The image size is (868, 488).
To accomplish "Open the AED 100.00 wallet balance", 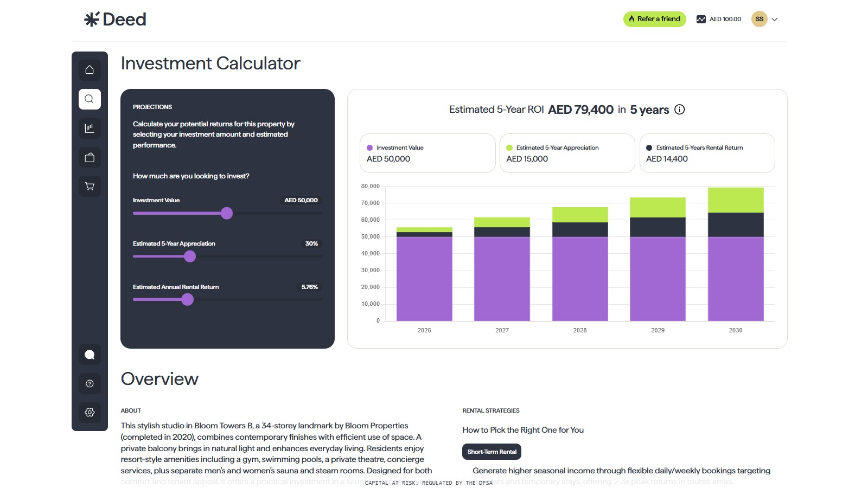I will pyautogui.click(x=718, y=19).
